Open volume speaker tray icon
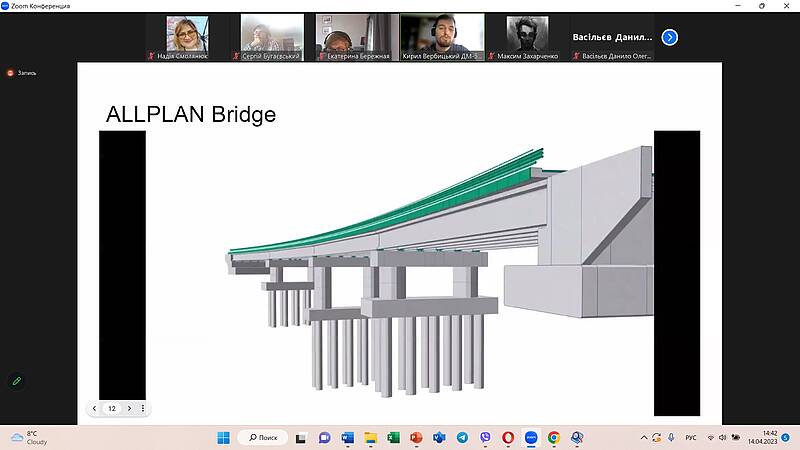 (722, 438)
